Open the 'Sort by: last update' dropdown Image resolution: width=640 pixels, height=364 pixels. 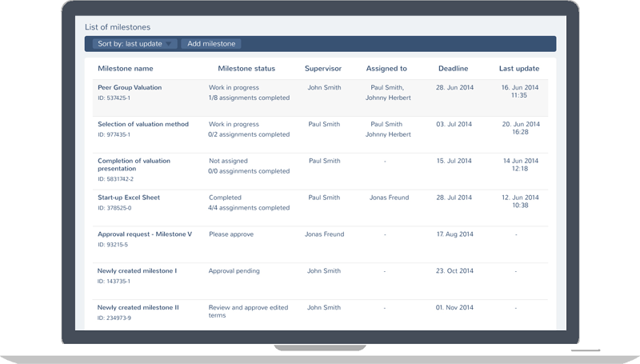tap(132, 44)
